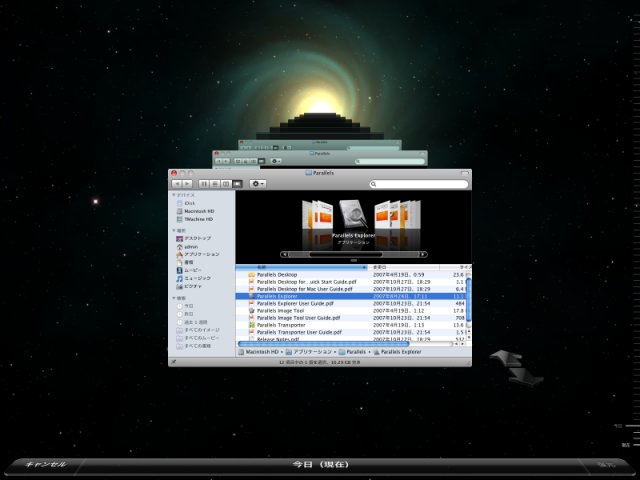Switch the Finder window to list view
Screen dimensions: 640x480
point(215,184)
